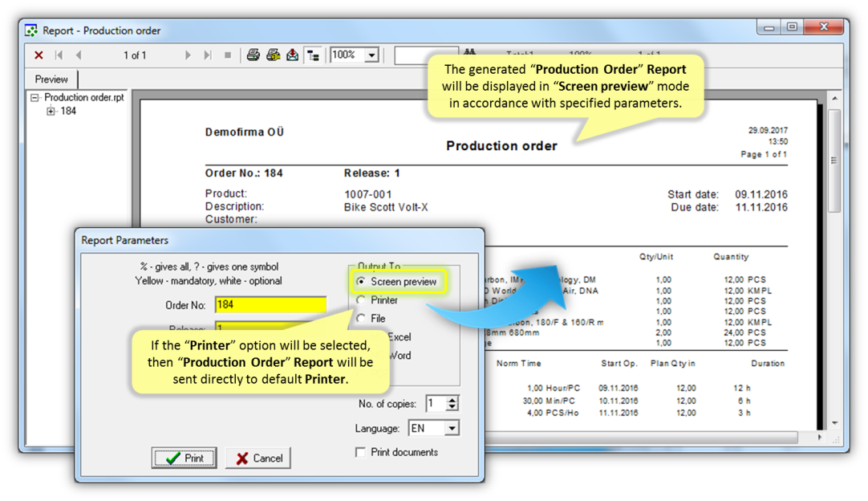Increase No. of copies with up arrow

click(x=452, y=400)
